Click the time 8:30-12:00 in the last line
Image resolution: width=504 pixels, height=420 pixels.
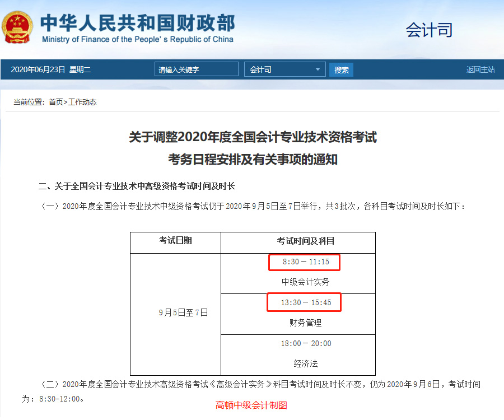pos(59,399)
